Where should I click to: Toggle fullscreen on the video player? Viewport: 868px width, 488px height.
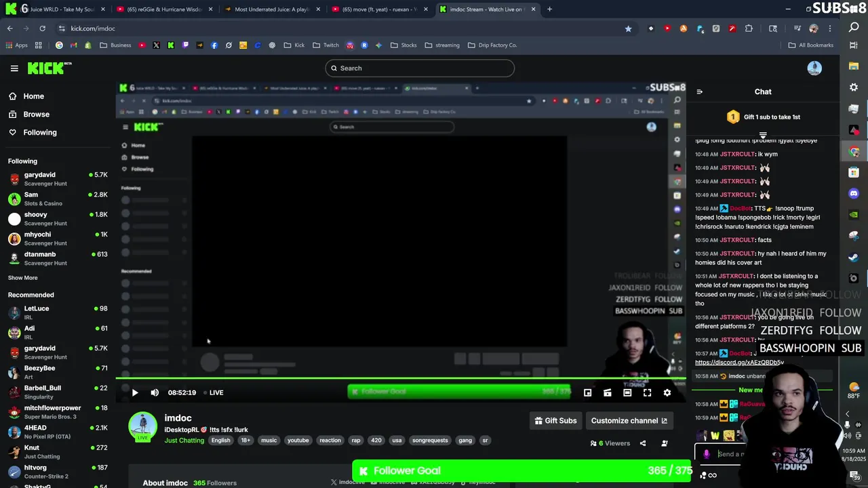647,392
